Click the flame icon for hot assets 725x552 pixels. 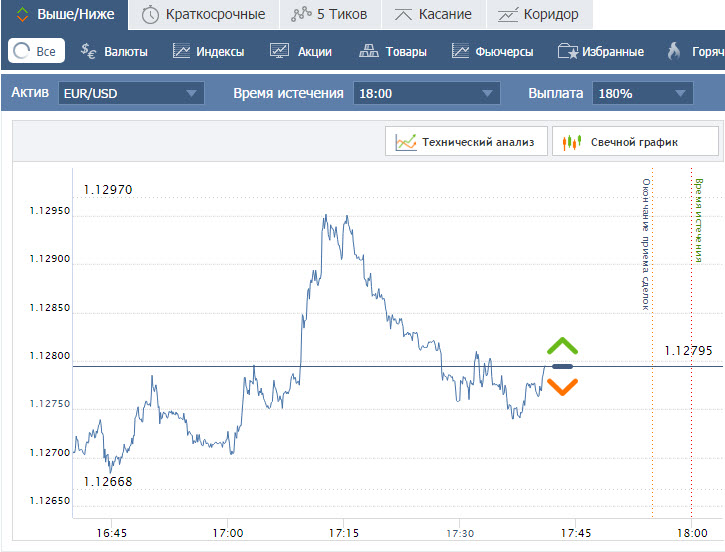pos(674,51)
